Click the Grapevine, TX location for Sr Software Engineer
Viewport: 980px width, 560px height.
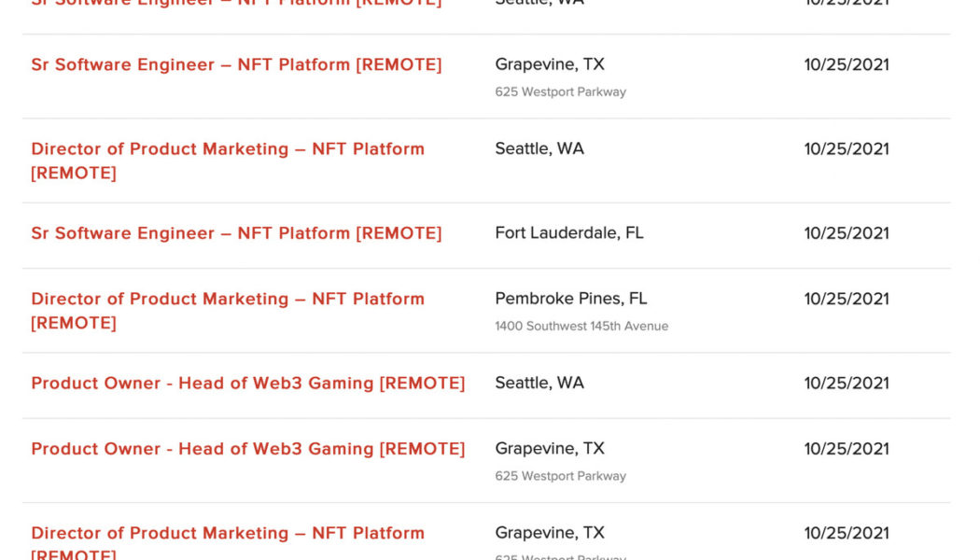coord(548,64)
